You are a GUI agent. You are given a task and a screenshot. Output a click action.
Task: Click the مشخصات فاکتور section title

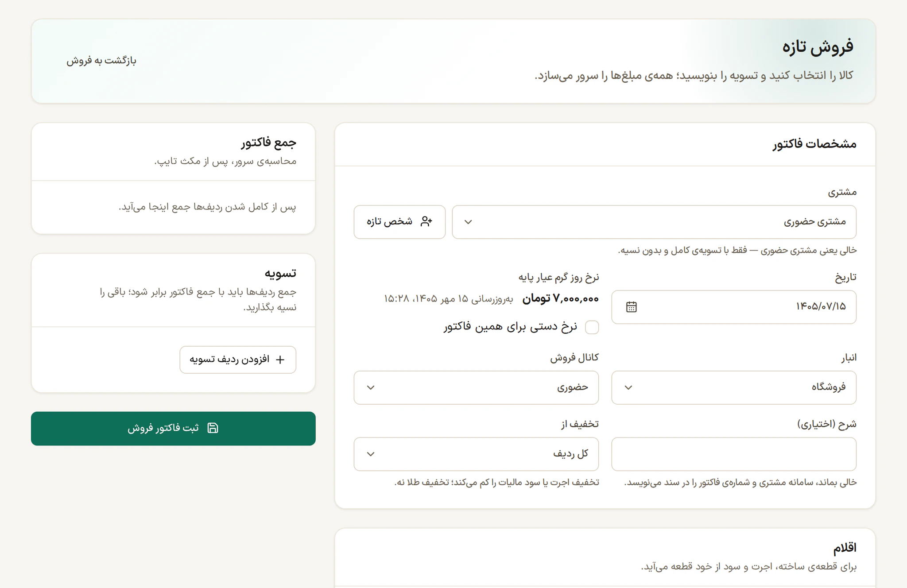coord(814,144)
